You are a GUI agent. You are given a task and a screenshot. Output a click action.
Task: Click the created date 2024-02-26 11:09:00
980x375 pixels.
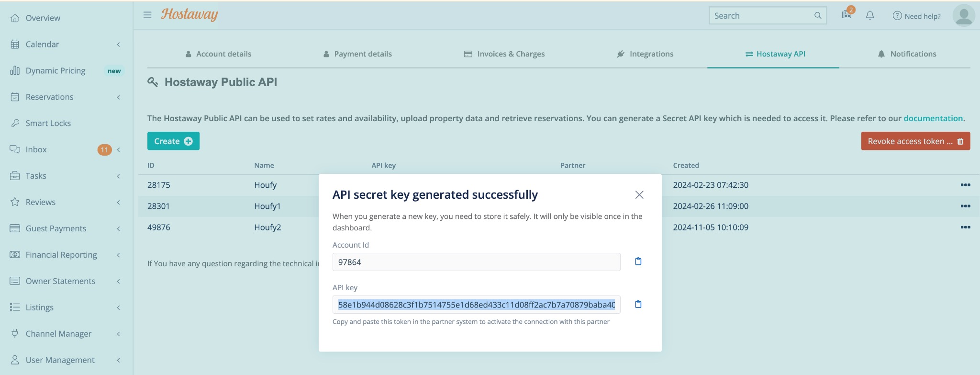coord(711,206)
